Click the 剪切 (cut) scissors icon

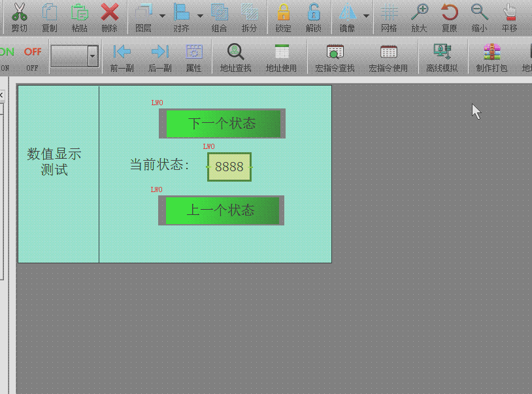pos(19,13)
